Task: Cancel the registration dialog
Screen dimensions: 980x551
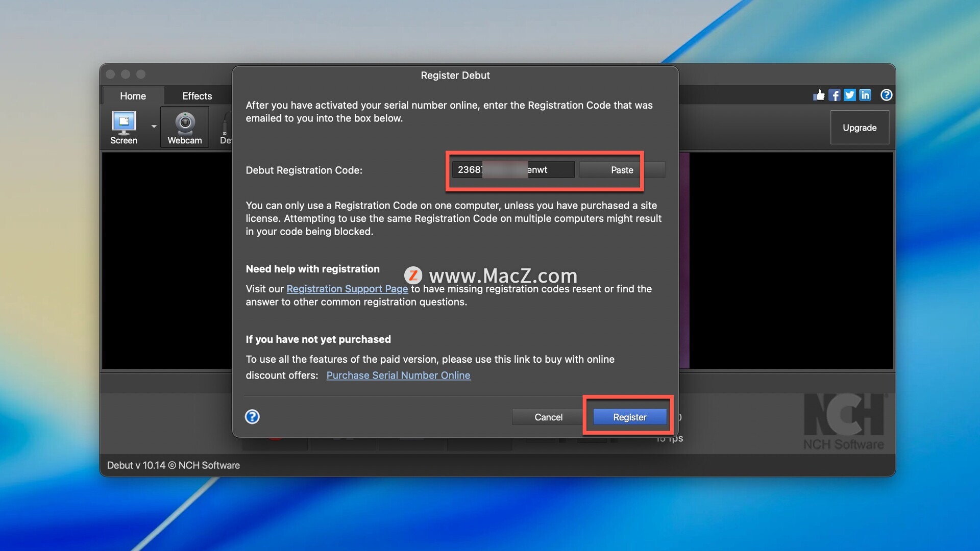Action: [548, 417]
